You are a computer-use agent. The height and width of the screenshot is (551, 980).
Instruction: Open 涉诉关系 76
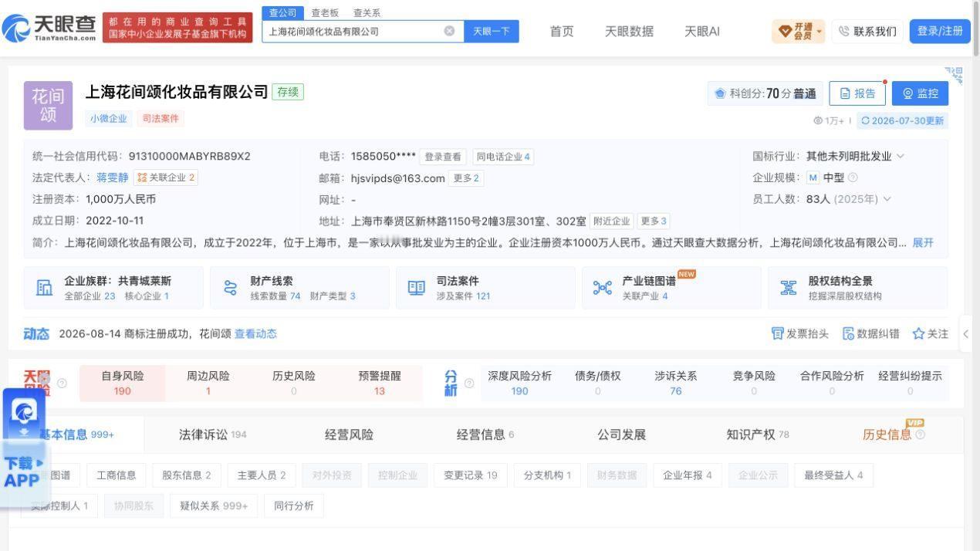pos(676,384)
